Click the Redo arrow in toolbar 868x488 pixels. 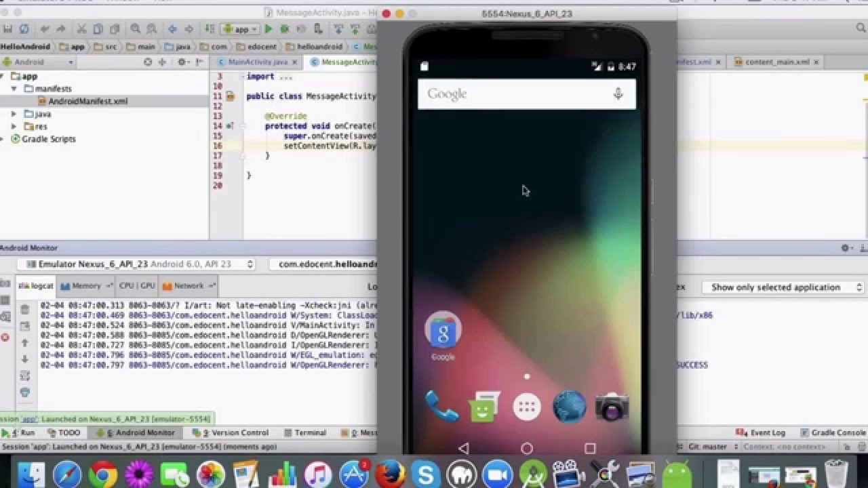click(61, 29)
